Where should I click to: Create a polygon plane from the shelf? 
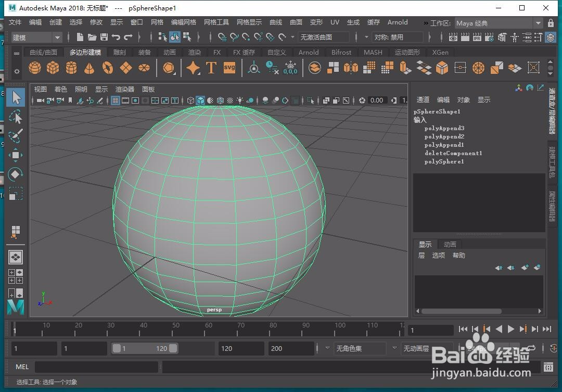click(x=126, y=68)
